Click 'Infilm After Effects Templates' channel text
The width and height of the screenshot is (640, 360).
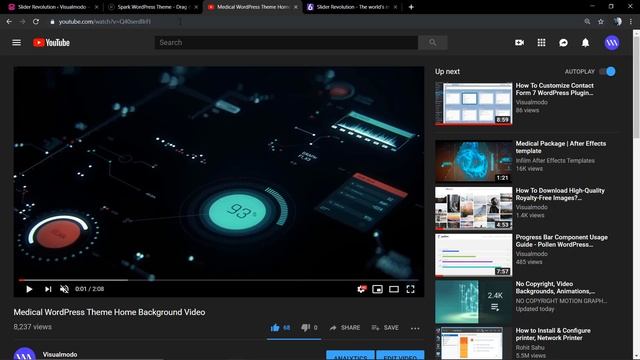click(555, 160)
